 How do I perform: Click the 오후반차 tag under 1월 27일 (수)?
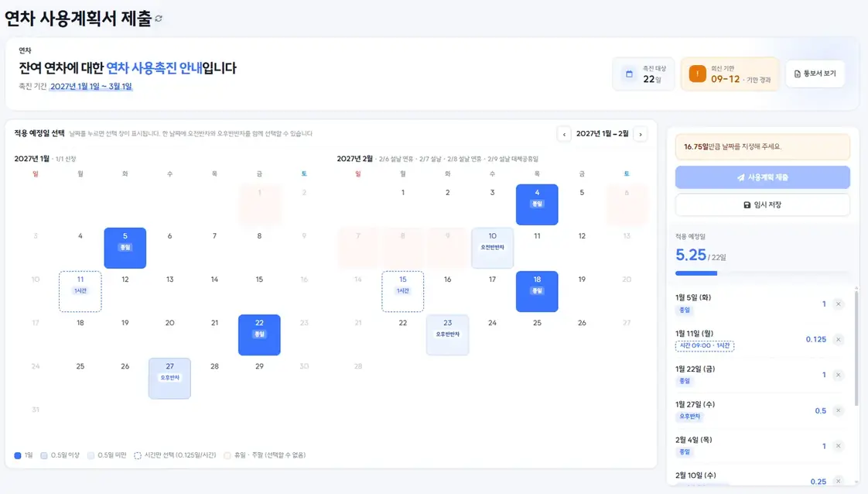click(690, 417)
